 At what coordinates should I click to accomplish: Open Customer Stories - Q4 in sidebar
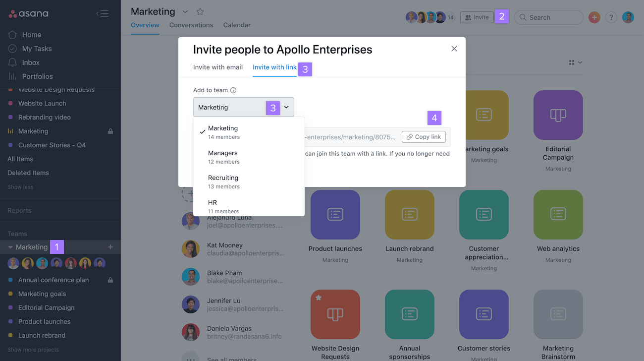point(52,145)
